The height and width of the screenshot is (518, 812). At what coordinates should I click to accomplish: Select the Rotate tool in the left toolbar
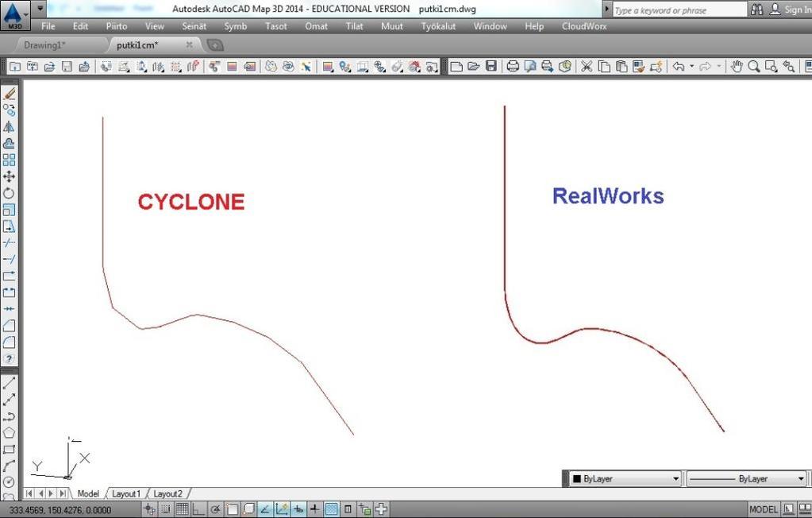9,193
